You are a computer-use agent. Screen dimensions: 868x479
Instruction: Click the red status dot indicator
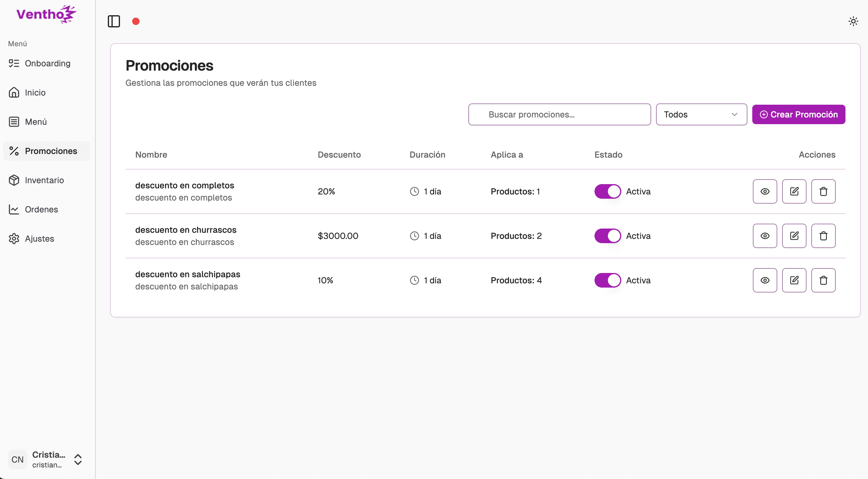[136, 21]
